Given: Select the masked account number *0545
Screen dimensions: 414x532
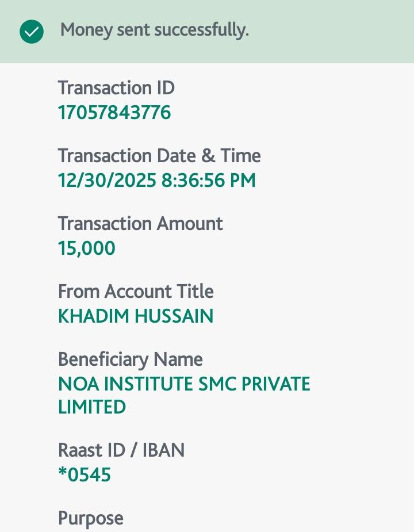Looking at the screenshot, I should pyautogui.click(x=85, y=475).
